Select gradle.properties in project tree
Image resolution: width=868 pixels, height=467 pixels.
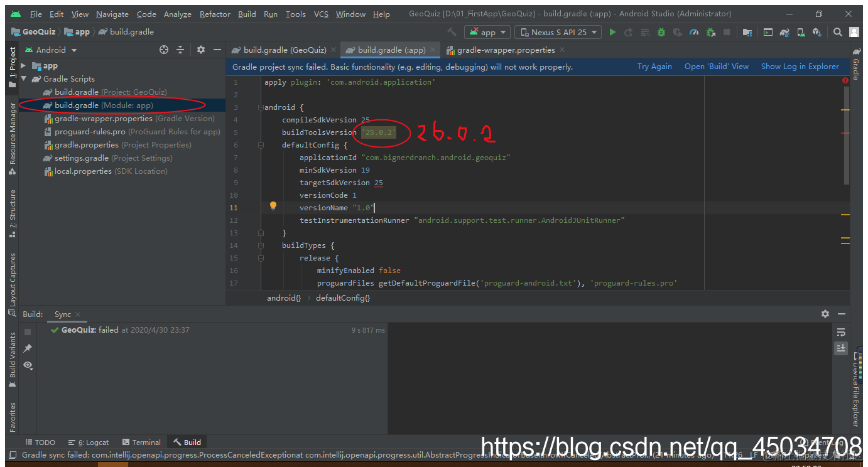click(117, 145)
